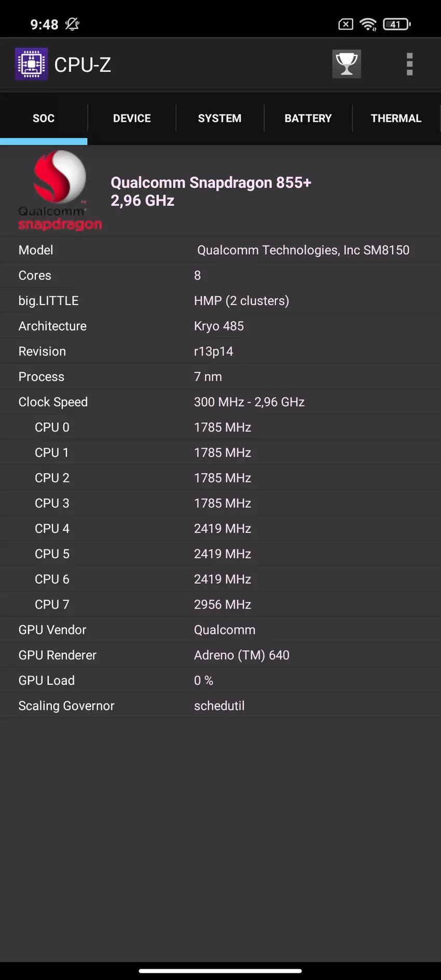The width and height of the screenshot is (441, 980).
Task: Select the Clock Speed row
Action: (220, 402)
